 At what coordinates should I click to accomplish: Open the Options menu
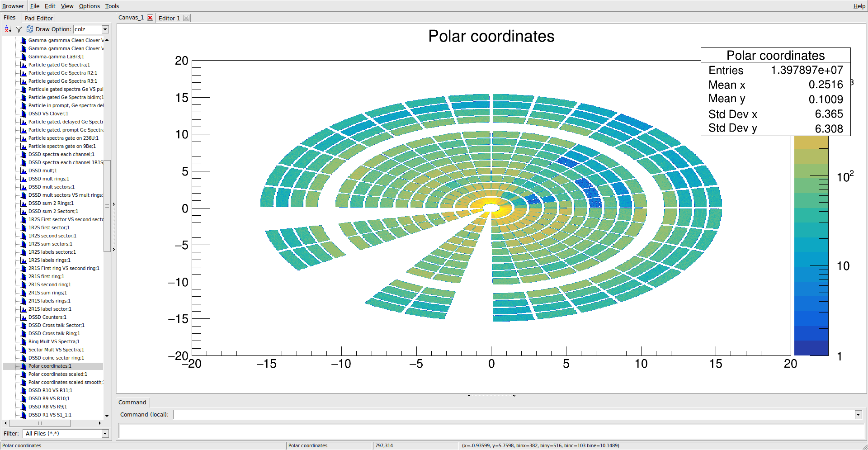tap(89, 6)
